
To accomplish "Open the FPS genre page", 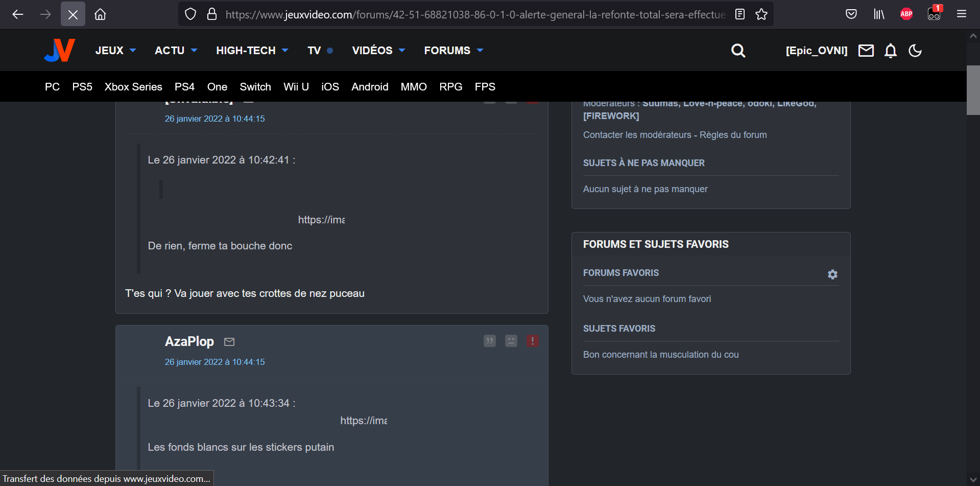I will [485, 87].
